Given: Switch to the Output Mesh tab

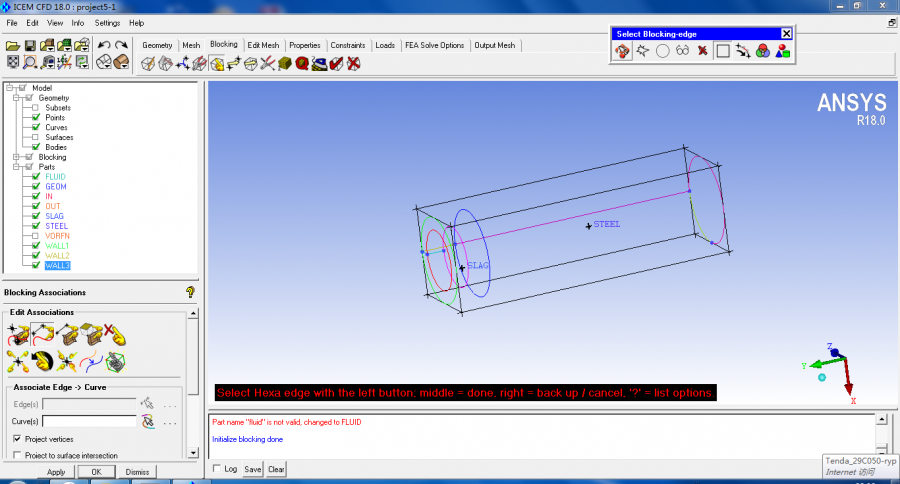Looking at the screenshot, I should tap(495, 45).
